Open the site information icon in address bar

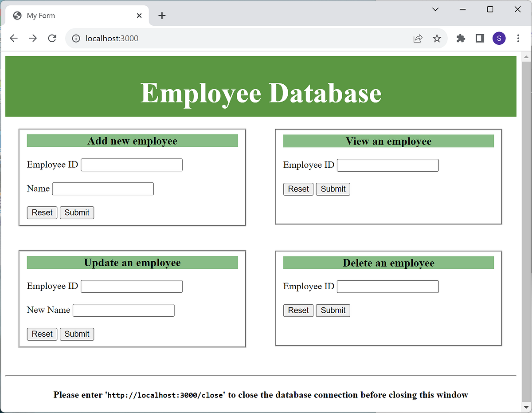click(x=75, y=38)
